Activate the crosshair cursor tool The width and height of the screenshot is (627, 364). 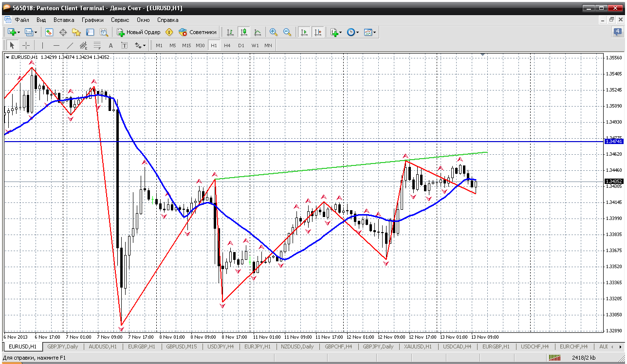pos(26,45)
